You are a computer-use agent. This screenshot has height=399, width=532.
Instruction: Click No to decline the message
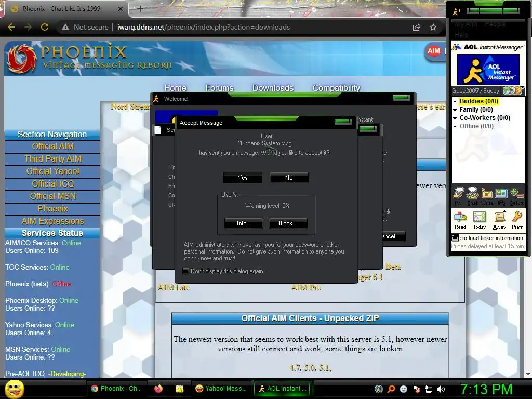click(x=289, y=178)
